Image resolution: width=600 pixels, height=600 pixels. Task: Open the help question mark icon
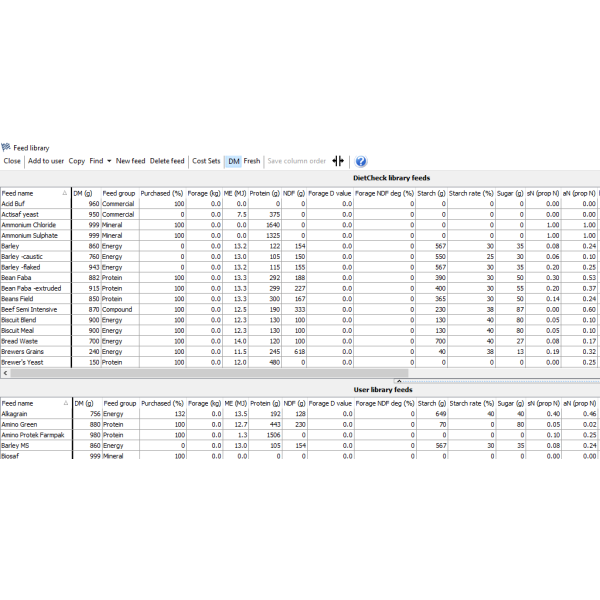360,161
